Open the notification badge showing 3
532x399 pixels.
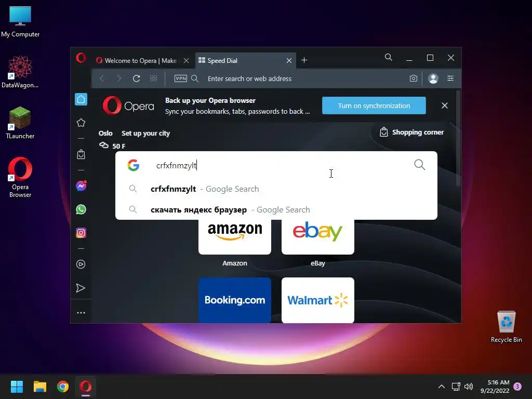517,387
